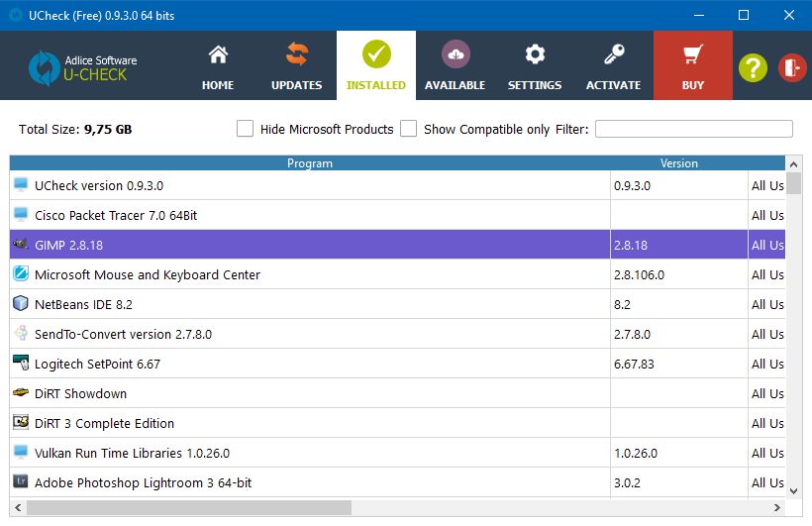Open the Updates tab
This screenshot has width=812, height=526.
297,65
